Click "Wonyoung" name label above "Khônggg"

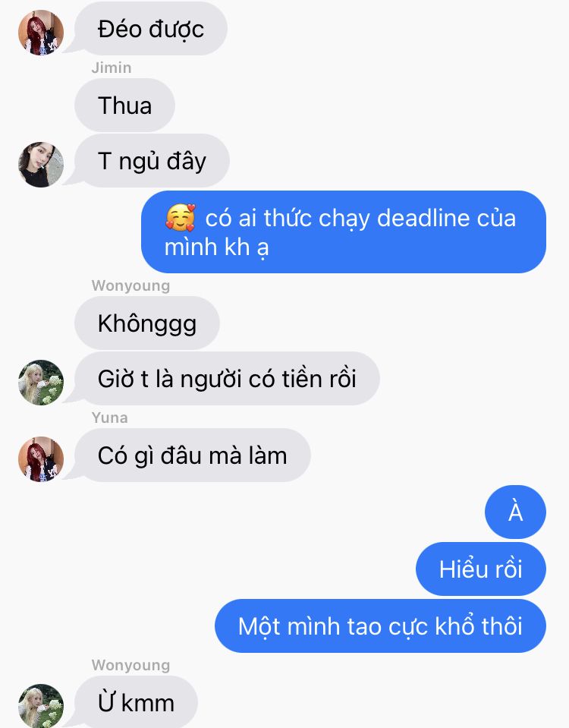[131, 286]
